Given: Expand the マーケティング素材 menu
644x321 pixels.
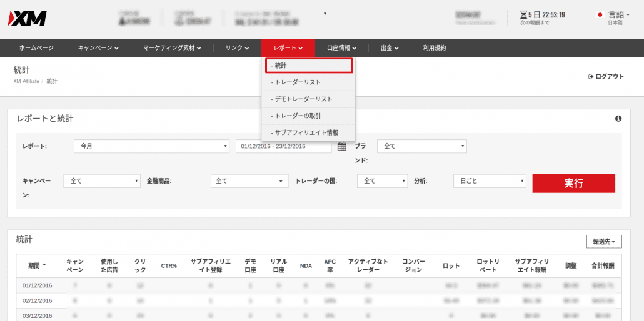Looking at the screenshot, I should (172, 48).
